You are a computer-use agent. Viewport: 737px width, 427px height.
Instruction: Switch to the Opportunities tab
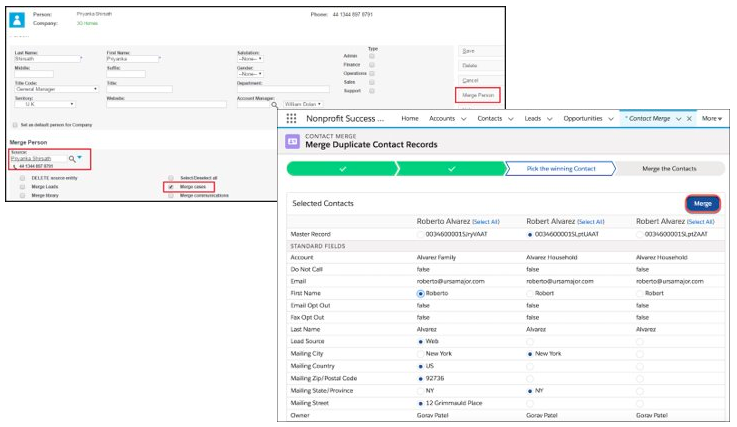click(x=583, y=119)
